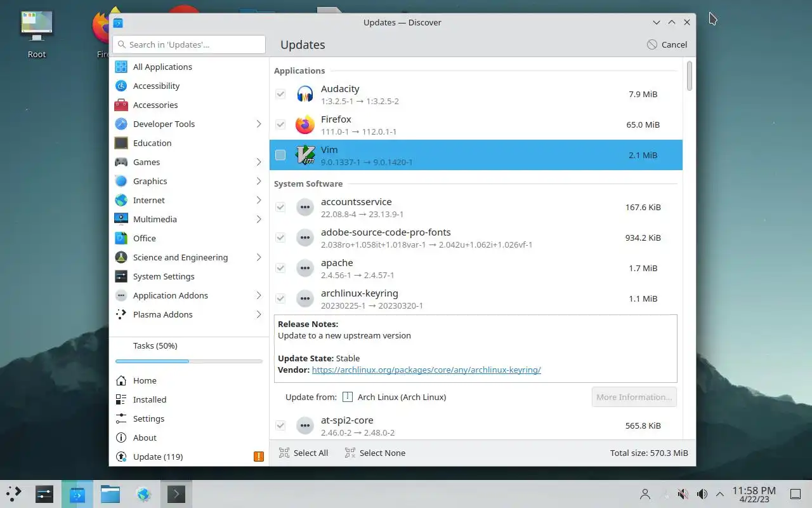The height and width of the screenshot is (508, 812).
Task: Go to the Installed page
Action: coord(189,399)
